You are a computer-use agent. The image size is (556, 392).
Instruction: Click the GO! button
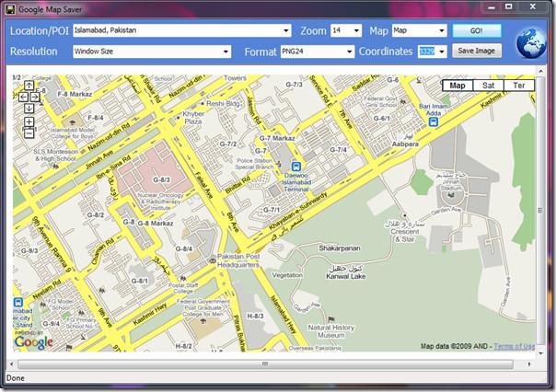pyautogui.click(x=477, y=31)
